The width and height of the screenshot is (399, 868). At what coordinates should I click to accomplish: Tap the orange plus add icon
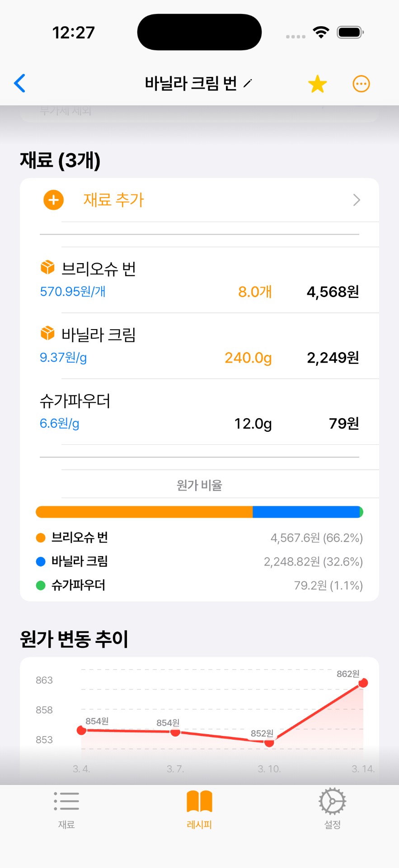53,200
